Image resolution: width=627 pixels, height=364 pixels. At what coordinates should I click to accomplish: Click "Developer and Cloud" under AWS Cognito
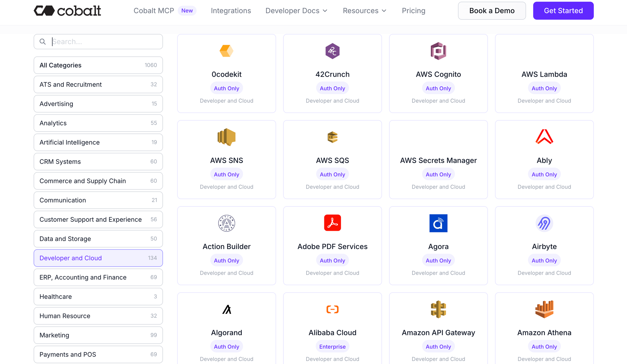[438, 101]
